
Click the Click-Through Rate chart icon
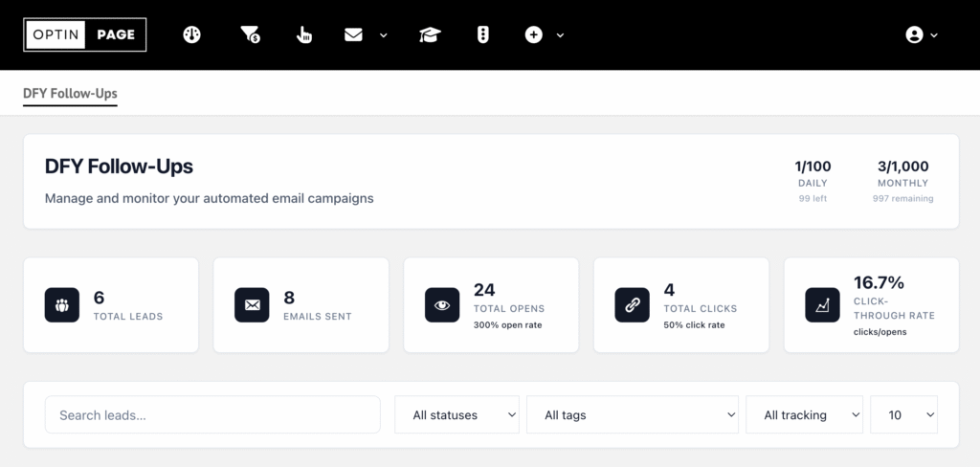click(822, 304)
